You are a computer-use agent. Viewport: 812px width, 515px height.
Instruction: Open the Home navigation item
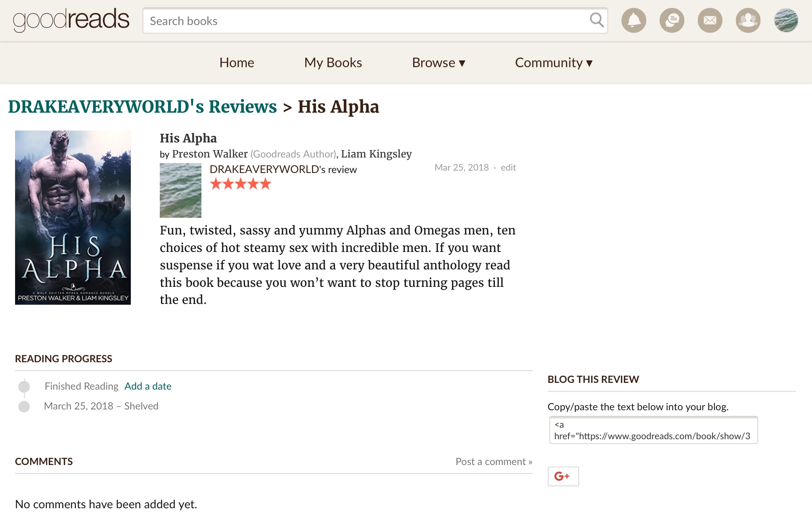(237, 63)
